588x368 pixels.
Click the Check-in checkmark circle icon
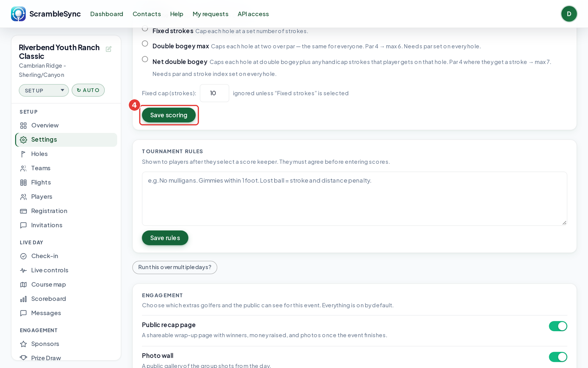pyautogui.click(x=24, y=256)
